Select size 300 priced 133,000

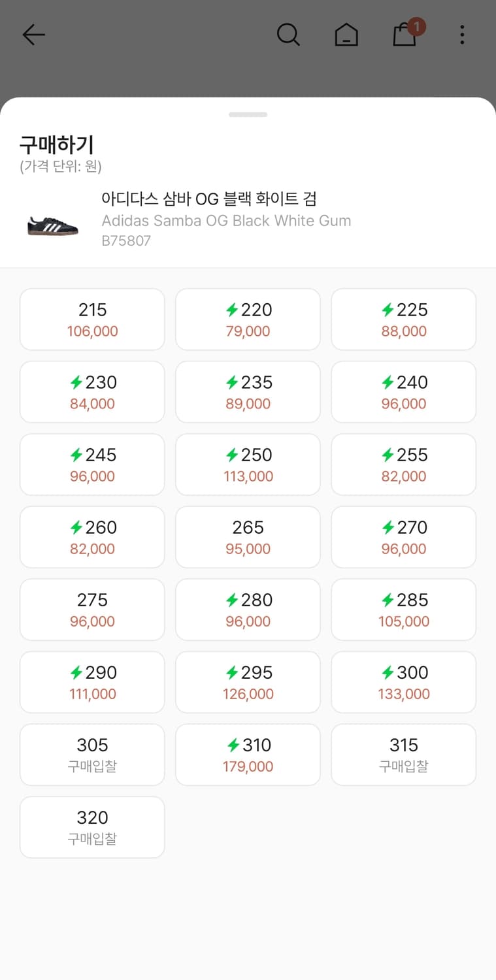pyautogui.click(x=403, y=682)
